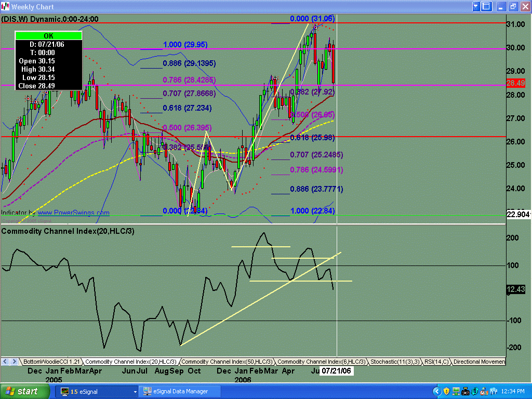Click the 22.904 price marker on axis
Image resolution: width=532 pixels, height=399 pixels.
coord(518,215)
